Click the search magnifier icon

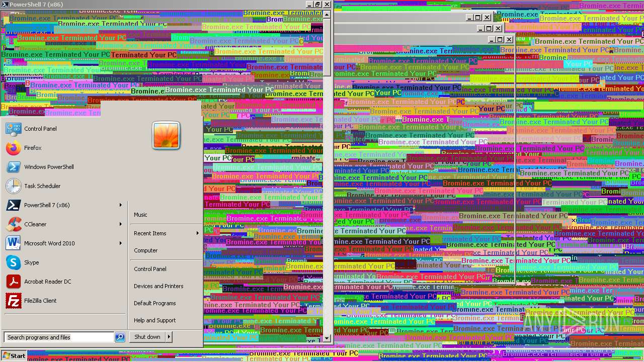click(x=120, y=337)
